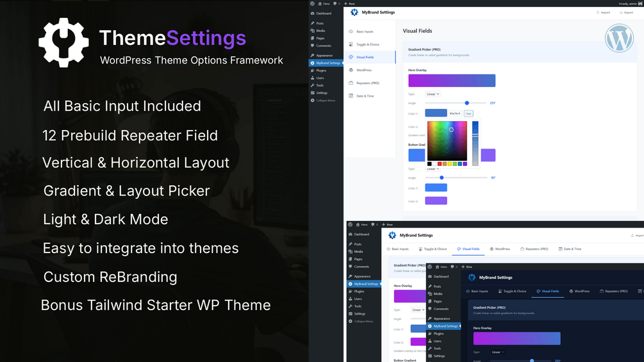Open Posts pin icon in vertical-layout window sidebar
Viewport: 644px width, 362px height.
click(x=313, y=24)
